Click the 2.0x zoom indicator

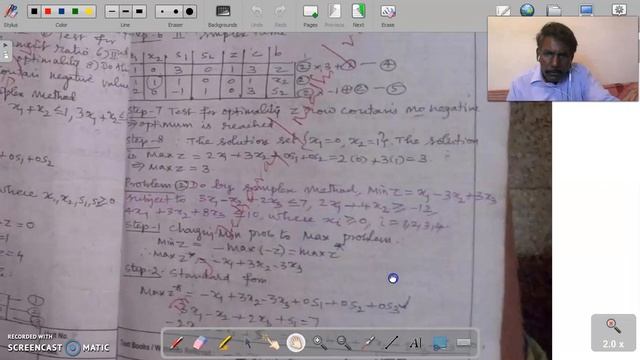(x=613, y=333)
